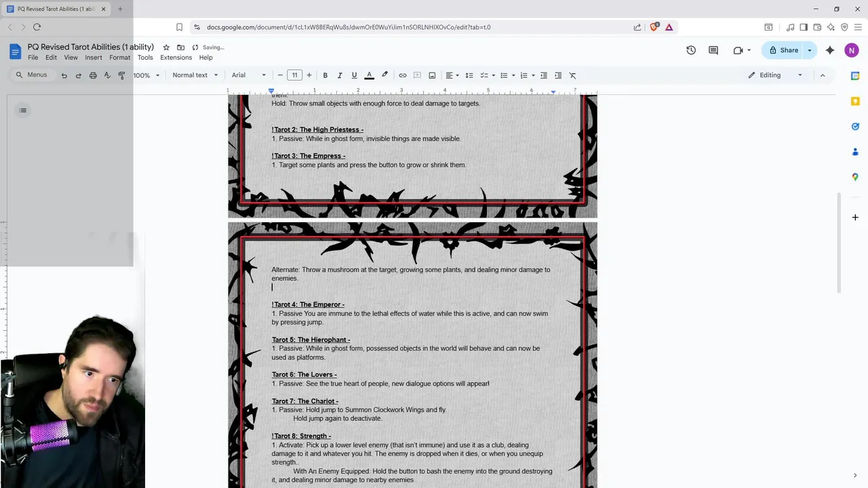868x488 pixels.
Task: Open Arial font dropdown
Action: pyautogui.click(x=250, y=75)
